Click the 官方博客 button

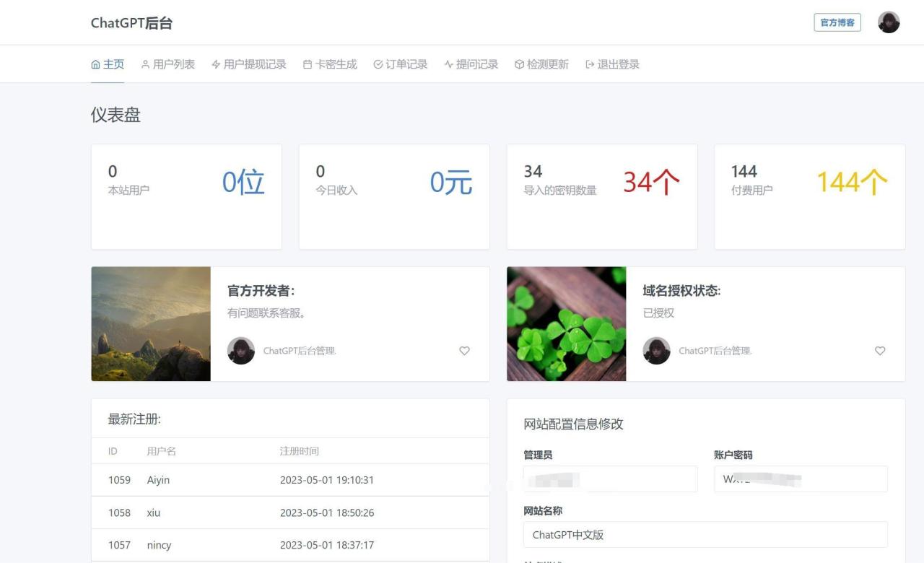[837, 22]
